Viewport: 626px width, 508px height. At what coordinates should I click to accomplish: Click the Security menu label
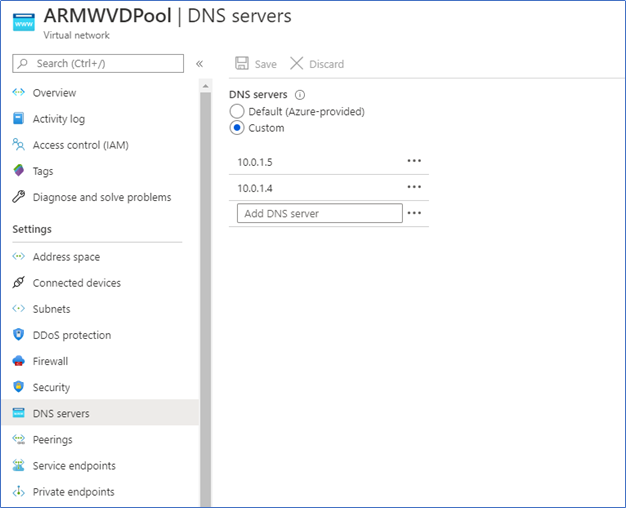pos(51,387)
